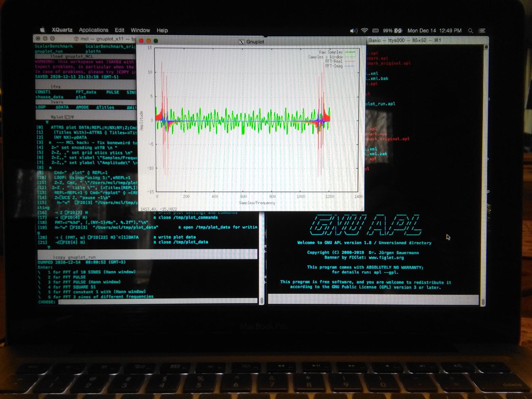Click the ScalarBenchmark workspace name

click(54, 46)
